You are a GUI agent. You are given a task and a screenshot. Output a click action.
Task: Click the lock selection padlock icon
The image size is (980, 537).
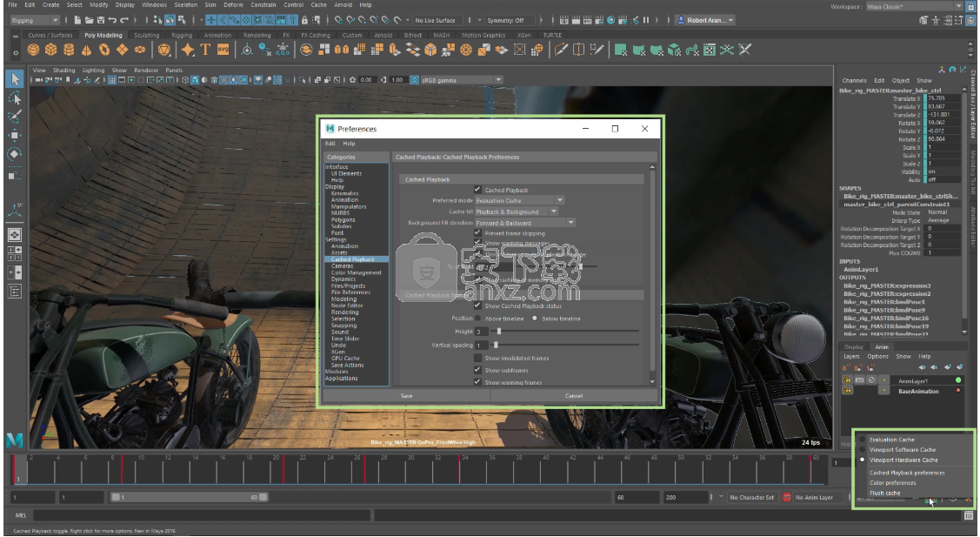304,20
